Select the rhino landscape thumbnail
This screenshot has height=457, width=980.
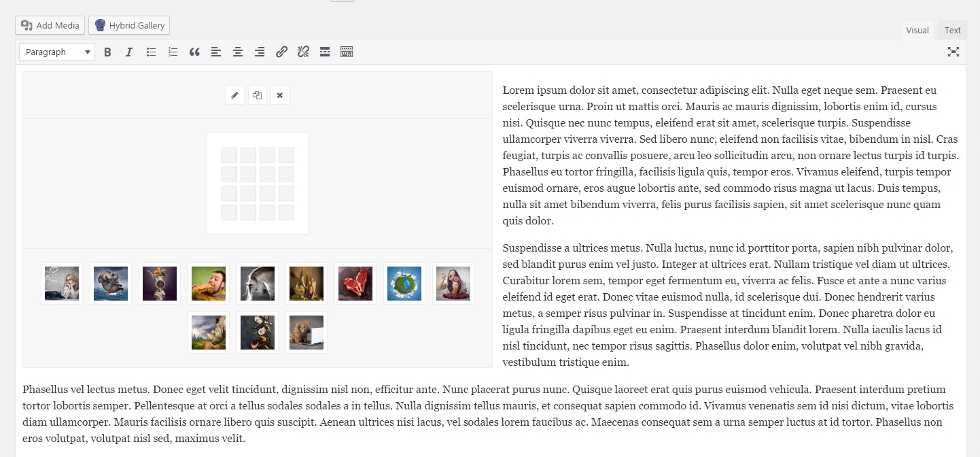click(209, 333)
